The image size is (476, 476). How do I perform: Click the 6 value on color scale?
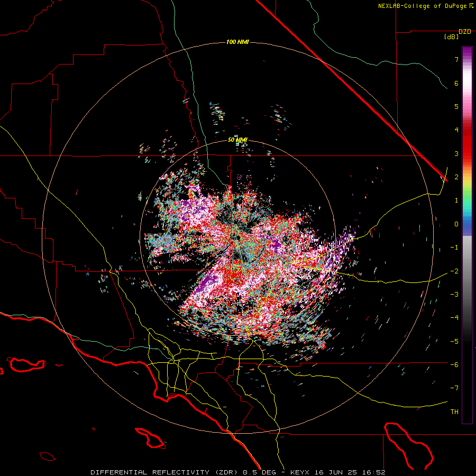tap(456, 83)
